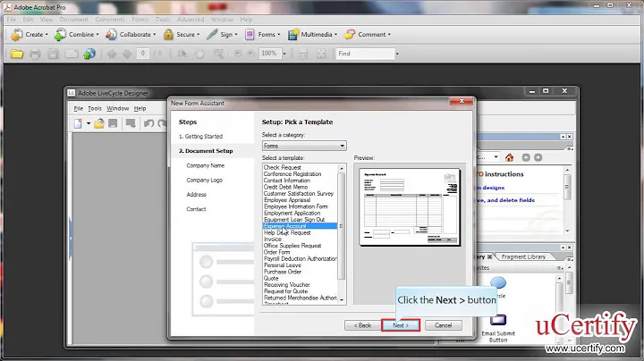Select the Purchase Order template
This screenshot has width=644, height=361.
click(283, 272)
